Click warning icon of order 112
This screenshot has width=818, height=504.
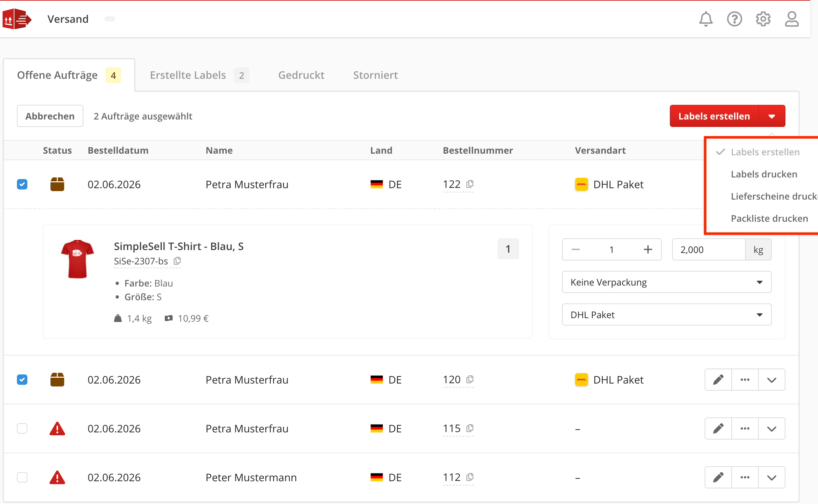pyautogui.click(x=57, y=477)
